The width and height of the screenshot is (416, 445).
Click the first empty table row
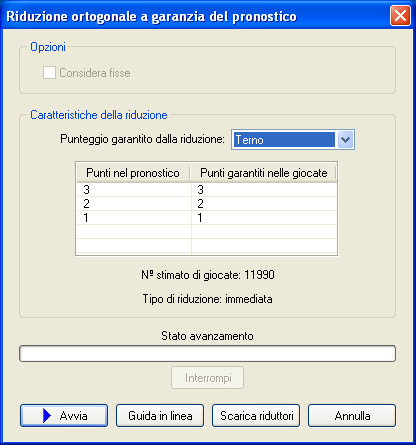(207, 232)
